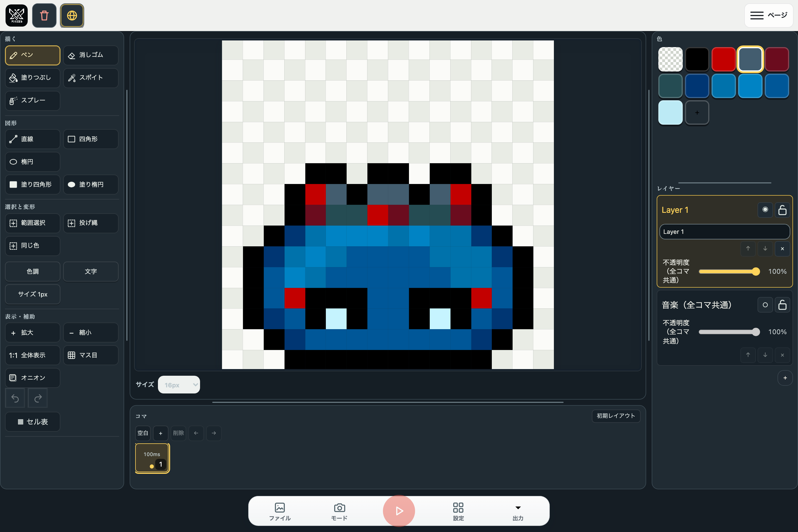Click the trash delete icon at top

tap(44, 16)
